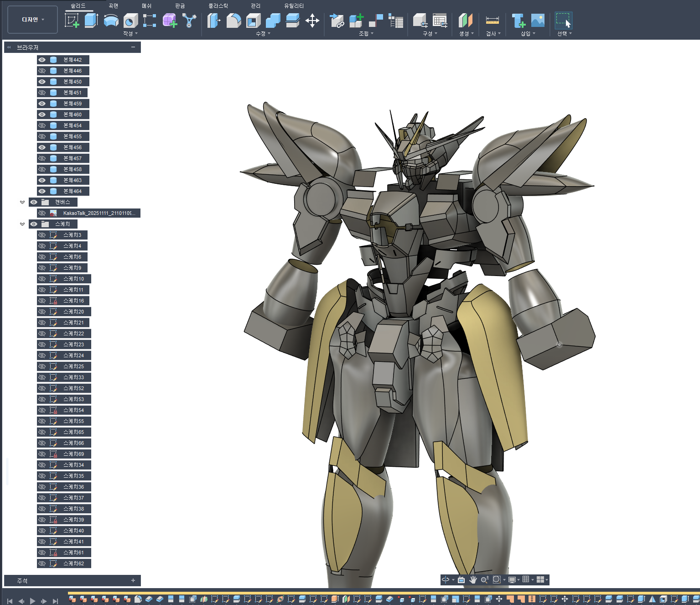Click the Insert image (canvas) icon
Image resolution: width=700 pixels, height=605 pixels.
point(538,21)
